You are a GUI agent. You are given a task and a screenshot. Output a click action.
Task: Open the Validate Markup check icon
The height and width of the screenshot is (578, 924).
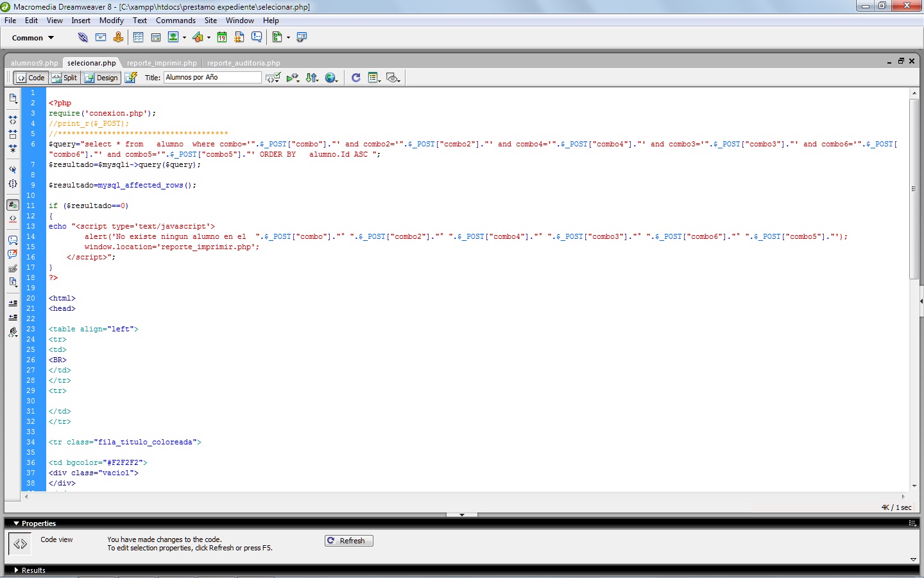point(273,78)
